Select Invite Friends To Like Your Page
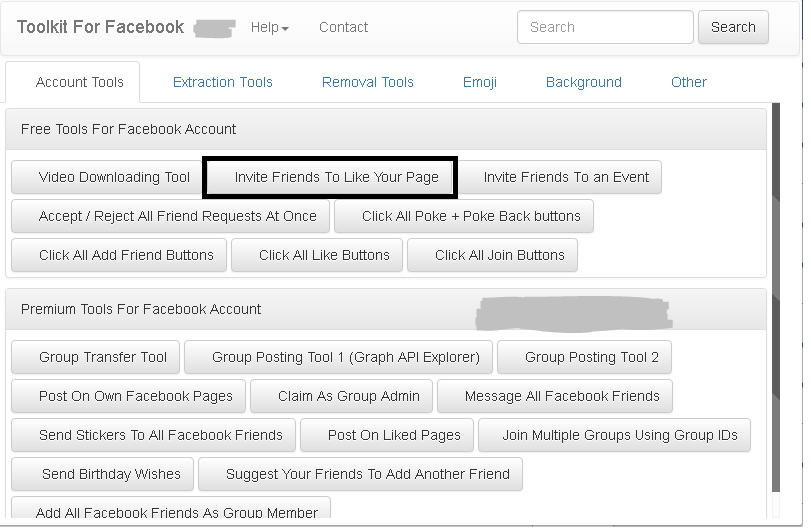 pyautogui.click(x=330, y=177)
